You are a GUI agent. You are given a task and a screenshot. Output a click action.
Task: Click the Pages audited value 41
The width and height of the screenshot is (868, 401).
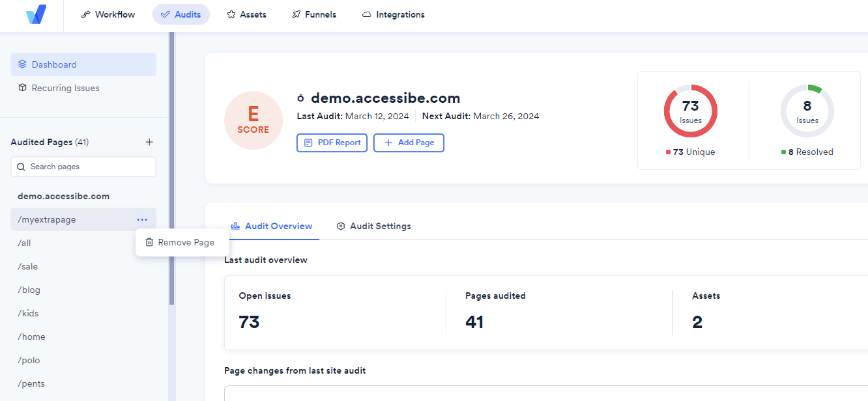(474, 322)
